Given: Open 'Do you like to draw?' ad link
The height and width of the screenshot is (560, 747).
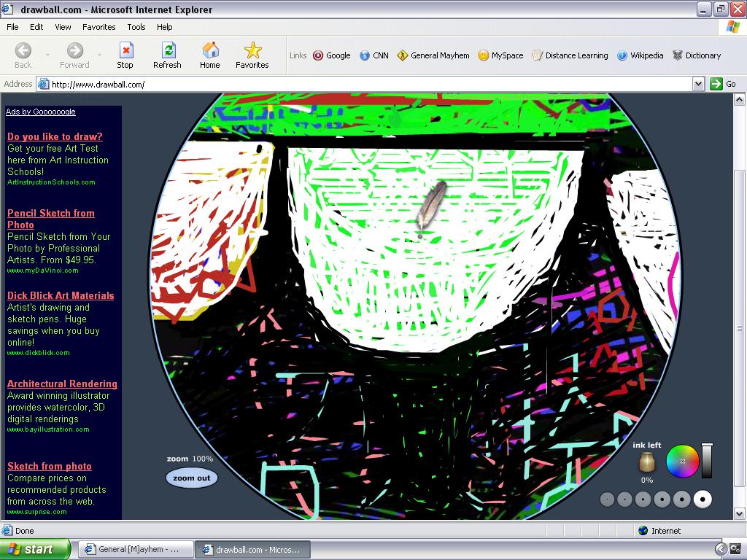Looking at the screenshot, I should (x=55, y=136).
